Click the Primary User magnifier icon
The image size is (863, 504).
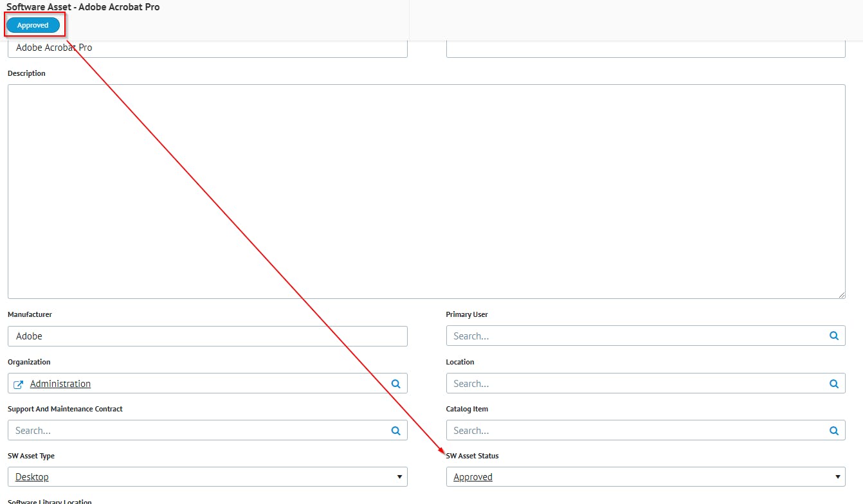(x=834, y=336)
